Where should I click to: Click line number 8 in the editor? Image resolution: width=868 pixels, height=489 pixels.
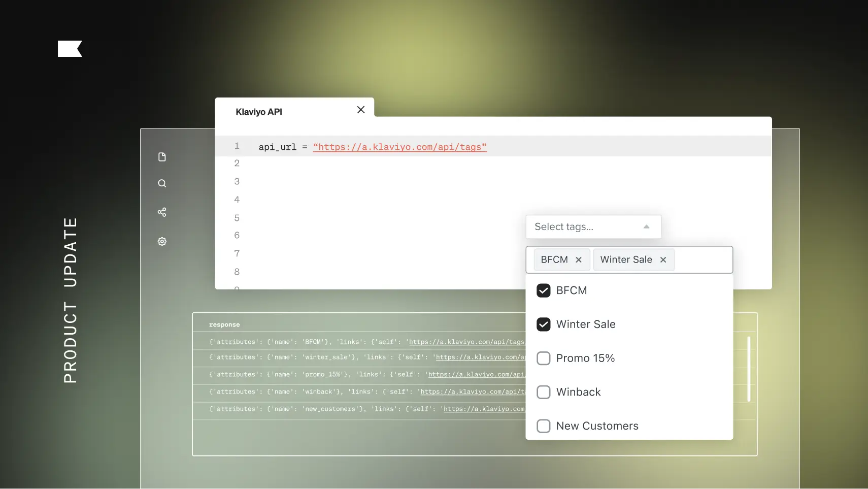pos(237,272)
